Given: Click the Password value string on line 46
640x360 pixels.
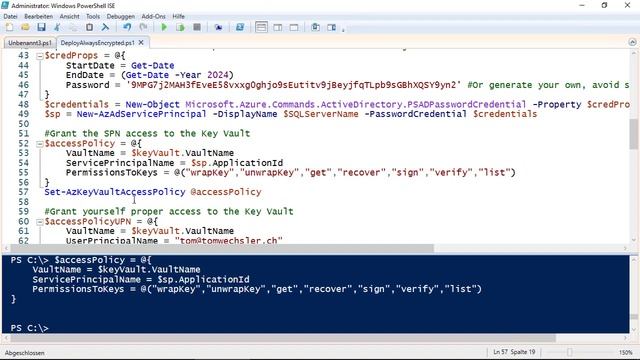Looking at the screenshot, I should (293, 85).
